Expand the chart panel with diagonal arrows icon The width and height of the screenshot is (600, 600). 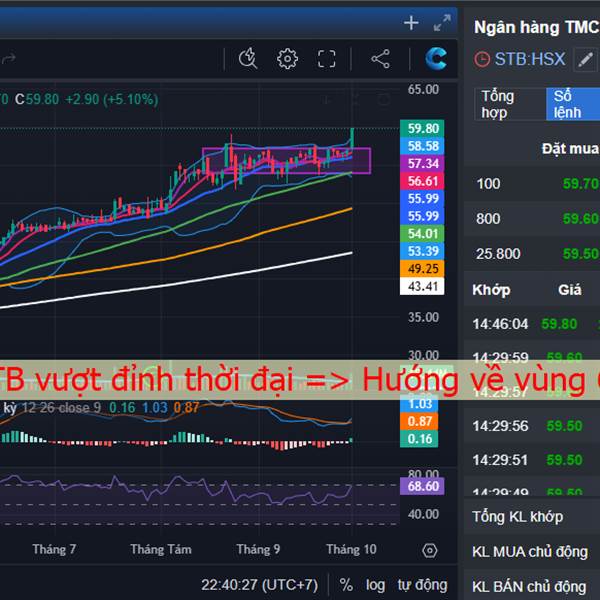[x=442, y=23]
